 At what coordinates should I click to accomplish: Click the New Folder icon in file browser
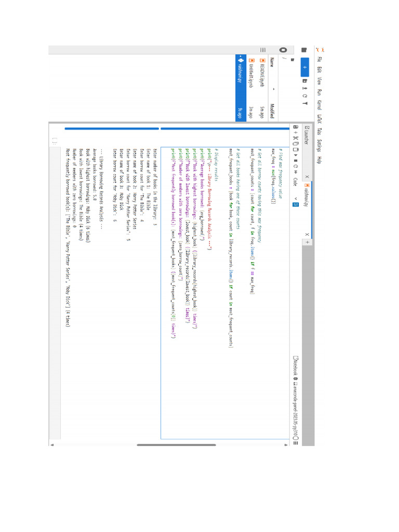[304, 81]
